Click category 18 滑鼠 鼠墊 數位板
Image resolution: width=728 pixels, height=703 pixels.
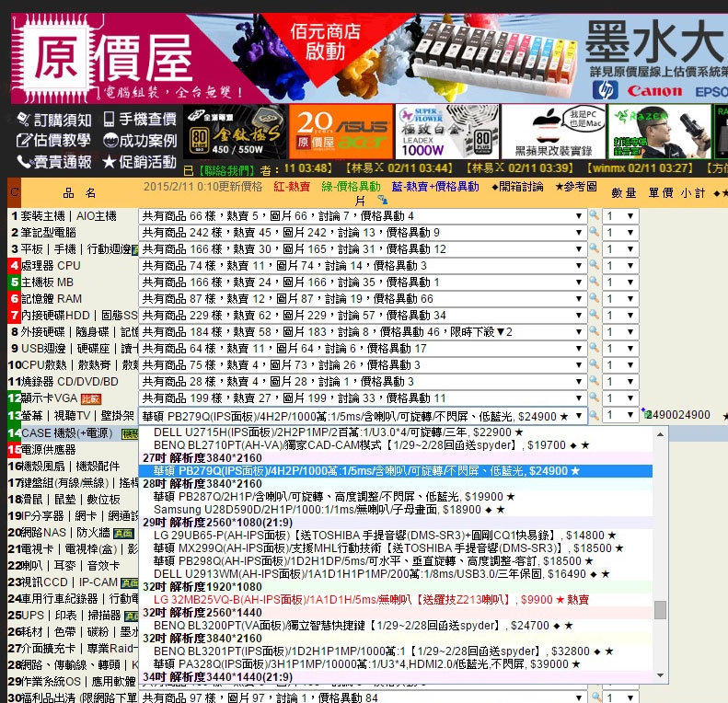point(70,499)
